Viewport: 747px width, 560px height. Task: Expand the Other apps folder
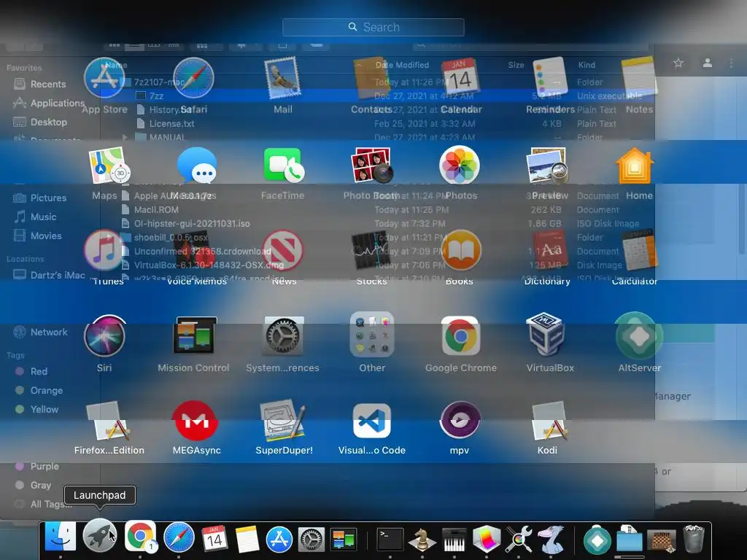tap(371, 334)
